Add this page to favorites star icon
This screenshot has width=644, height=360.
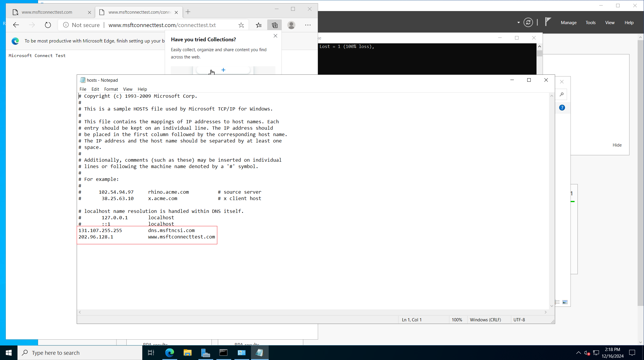pos(241,25)
